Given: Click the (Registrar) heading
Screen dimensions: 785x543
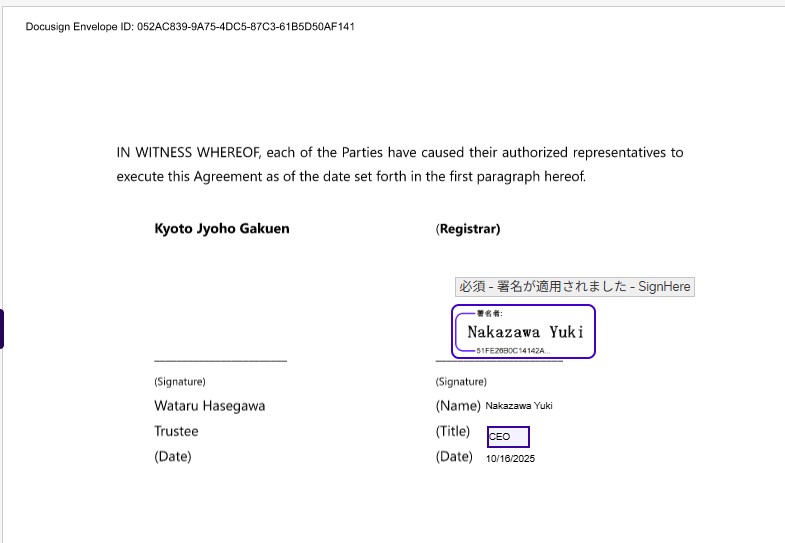Looking at the screenshot, I should [x=468, y=229].
